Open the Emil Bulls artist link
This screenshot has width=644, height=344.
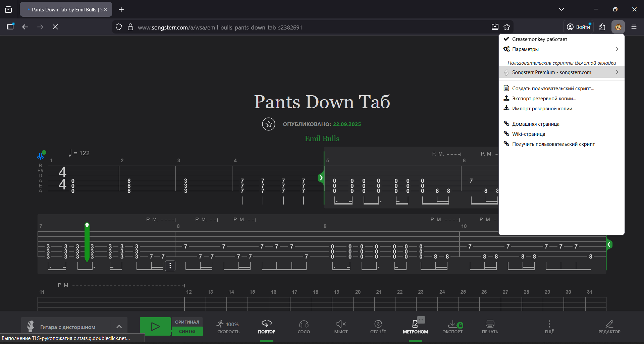click(x=322, y=138)
